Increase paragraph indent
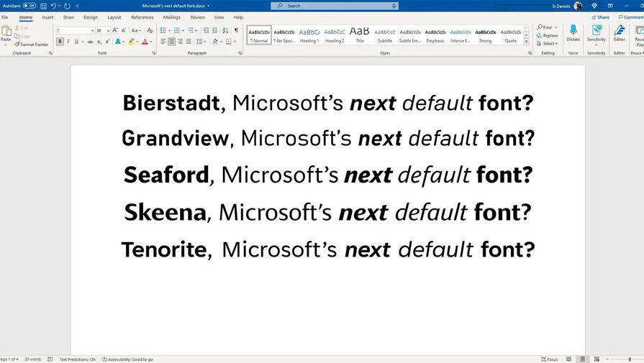 pyautogui.click(x=215, y=30)
